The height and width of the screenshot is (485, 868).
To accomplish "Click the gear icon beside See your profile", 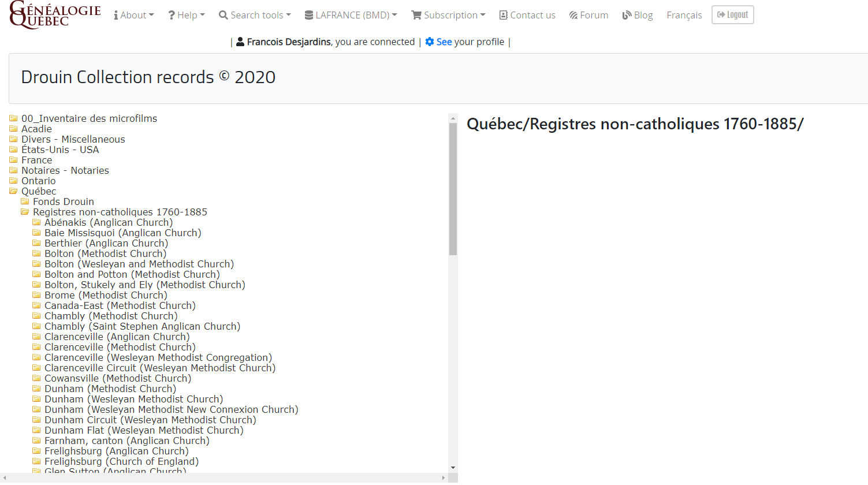I will 430,42.
